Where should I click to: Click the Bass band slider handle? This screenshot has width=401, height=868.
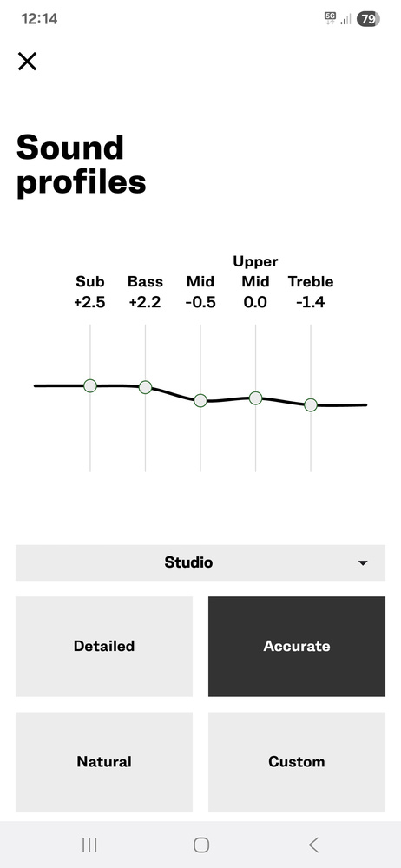point(145,387)
